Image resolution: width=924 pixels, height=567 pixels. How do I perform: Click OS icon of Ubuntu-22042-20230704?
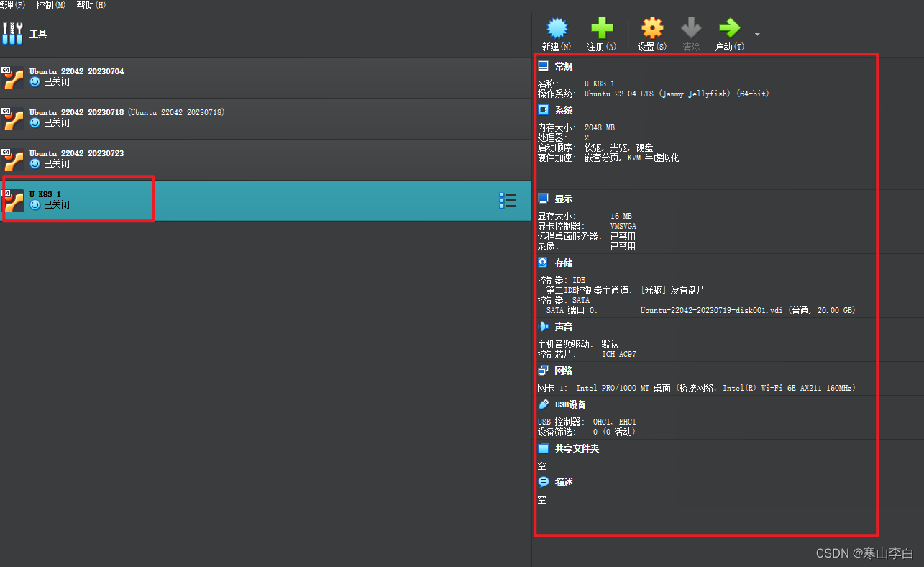13,78
